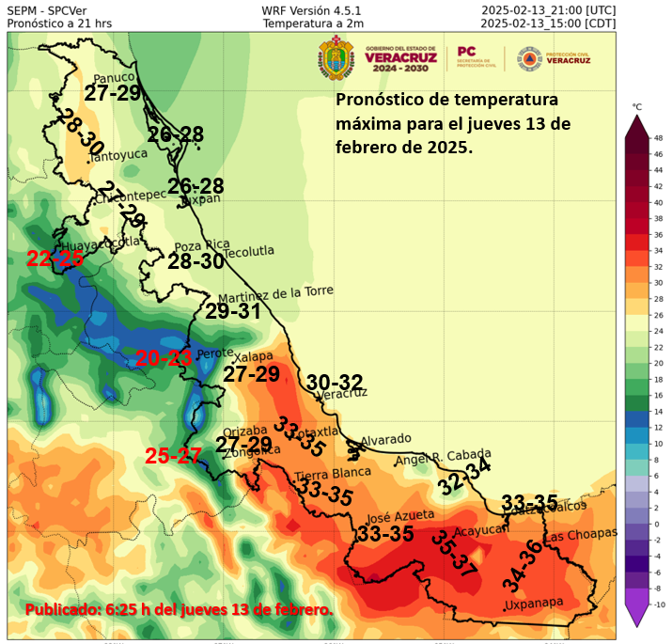Click the 30-32 label above Veracruz
The height and width of the screenshot is (644, 672).
pos(335,383)
